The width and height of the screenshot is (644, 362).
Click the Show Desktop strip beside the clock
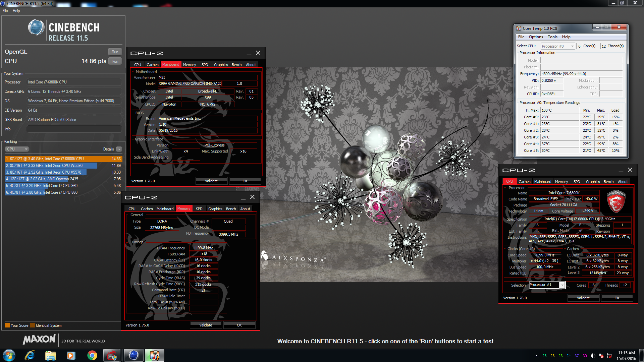641,355
